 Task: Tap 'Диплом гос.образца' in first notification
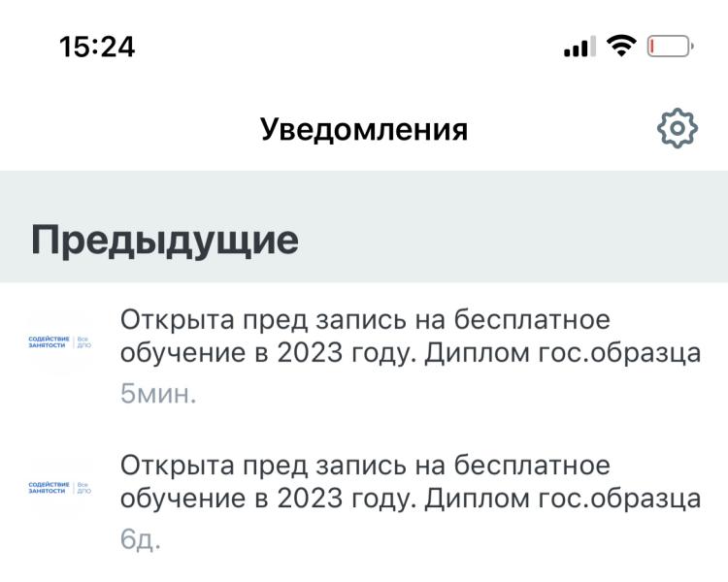click(563, 354)
